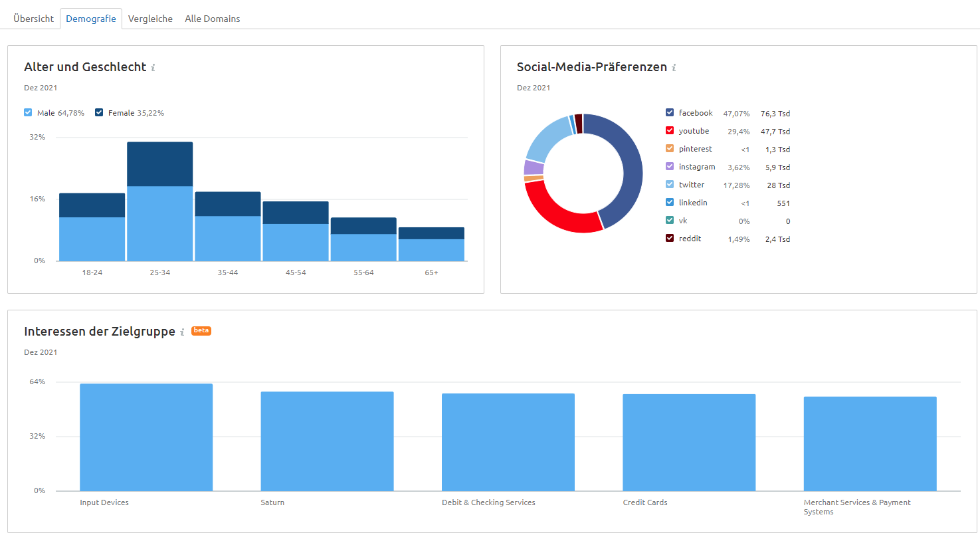This screenshot has height=537, width=980.
Task: Click the Saturn axis label
Action: point(272,502)
